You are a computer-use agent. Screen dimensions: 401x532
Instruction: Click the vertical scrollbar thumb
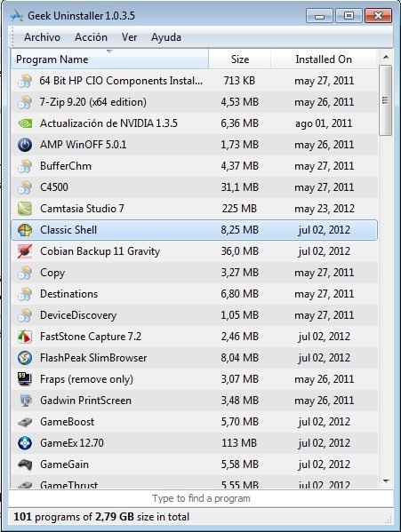click(386, 100)
